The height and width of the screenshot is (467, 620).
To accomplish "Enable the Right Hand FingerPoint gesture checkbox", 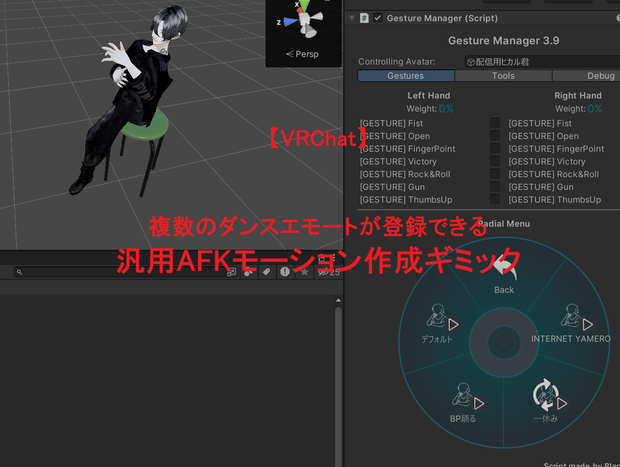I will 495,148.
